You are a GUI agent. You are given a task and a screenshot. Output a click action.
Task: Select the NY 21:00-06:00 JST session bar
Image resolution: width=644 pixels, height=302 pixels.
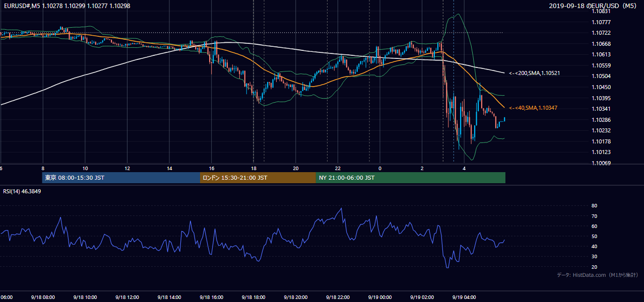pos(411,178)
